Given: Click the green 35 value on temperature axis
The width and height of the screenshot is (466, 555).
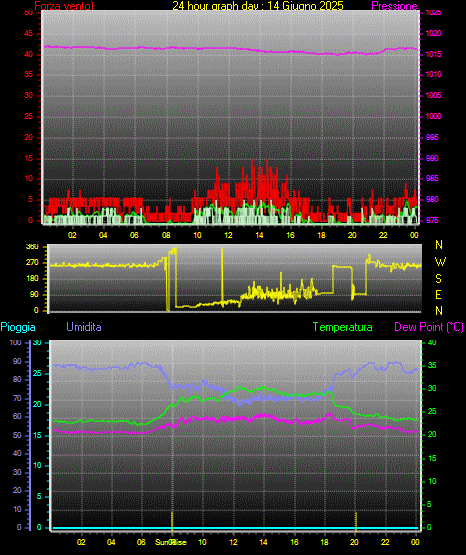Looking at the screenshot, I should pyautogui.click(x=432, y=365).
